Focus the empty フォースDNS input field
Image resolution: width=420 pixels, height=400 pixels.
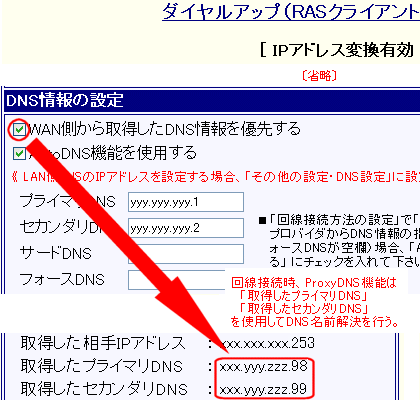pyautogui.click(x=177, y=280)
